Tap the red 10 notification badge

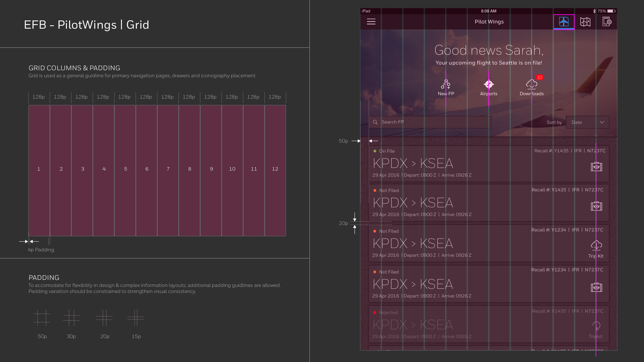coord(540,77)
